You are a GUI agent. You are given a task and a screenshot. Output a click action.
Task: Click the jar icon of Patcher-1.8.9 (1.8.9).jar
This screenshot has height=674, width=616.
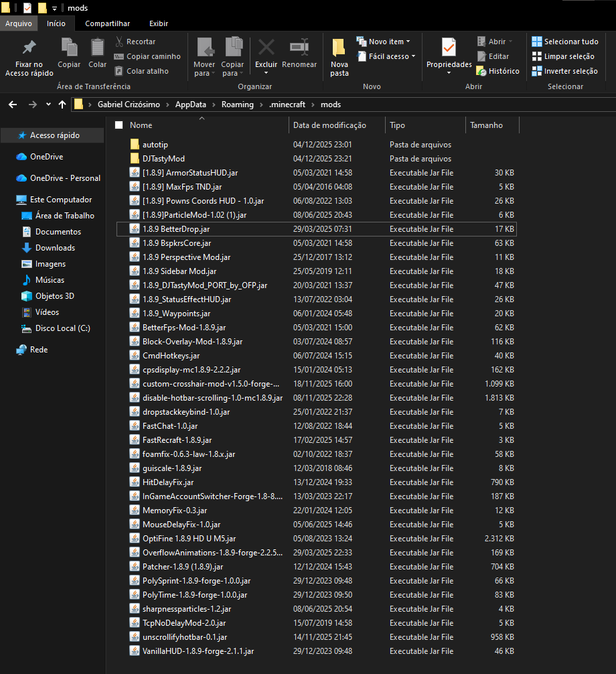click(x=135, y=567)
